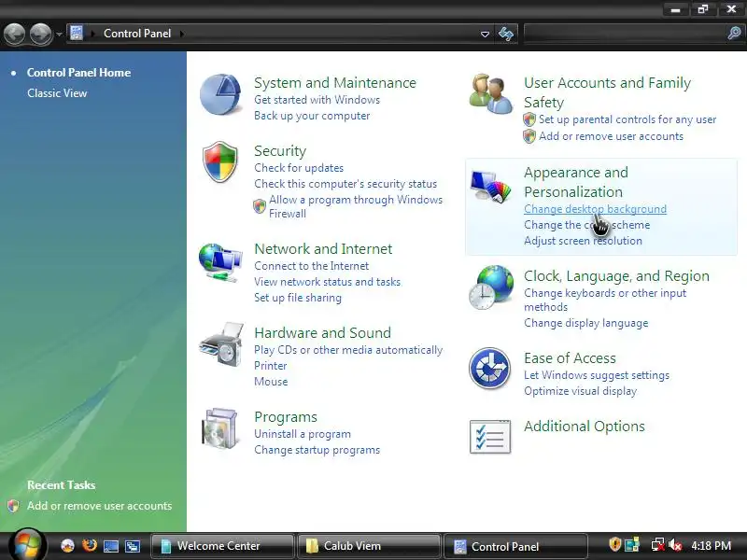Refresh the Control Panel view
The height and width of the screenshot is (560, 747).
506,34
